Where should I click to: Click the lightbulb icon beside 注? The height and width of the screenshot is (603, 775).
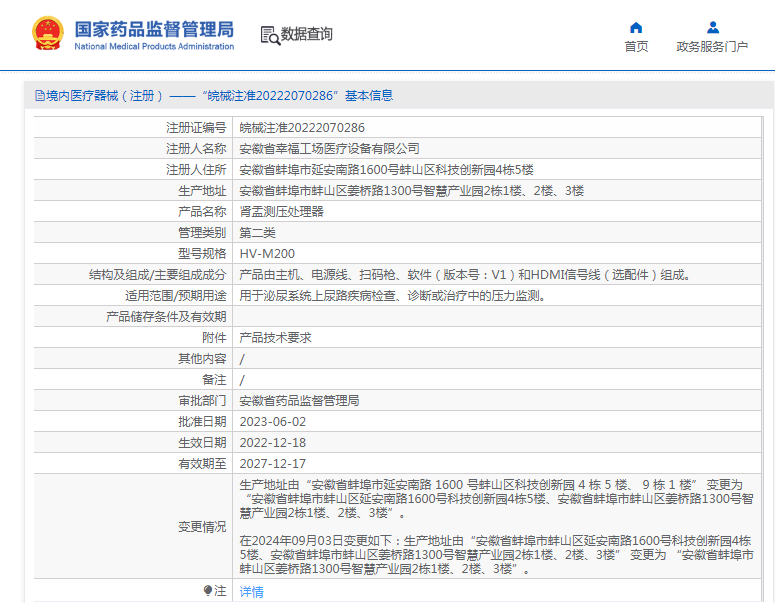coord(208,590)
